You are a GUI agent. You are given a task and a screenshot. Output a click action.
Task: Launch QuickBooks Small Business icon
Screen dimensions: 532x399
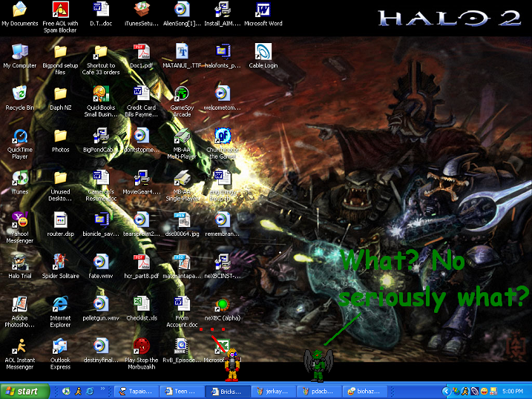click(x=101, y=93)
